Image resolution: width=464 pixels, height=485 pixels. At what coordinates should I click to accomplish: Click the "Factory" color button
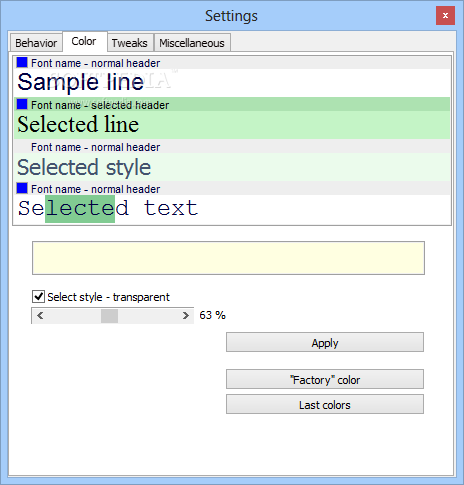point(325,379)
